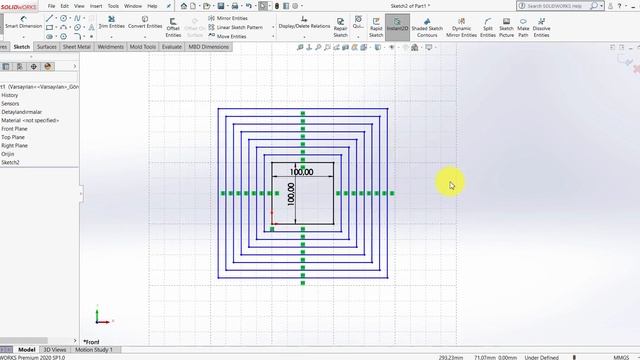The height and width of the screenshot is (360, 640).
Task: Run Mirror Entities
Action: click(x=228, y=18)
